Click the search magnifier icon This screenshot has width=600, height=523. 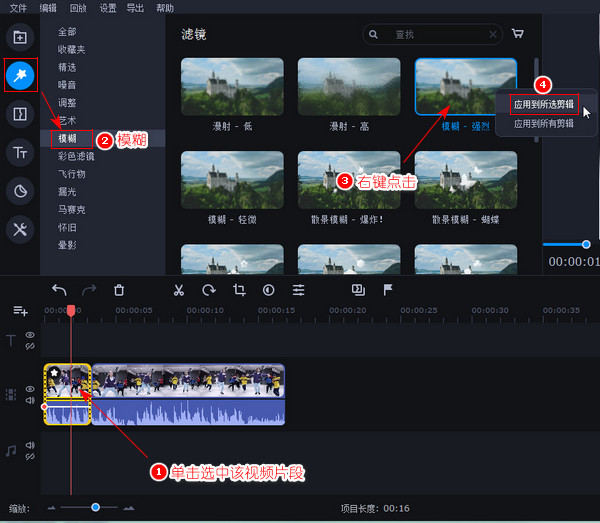[x=373, y=34]
